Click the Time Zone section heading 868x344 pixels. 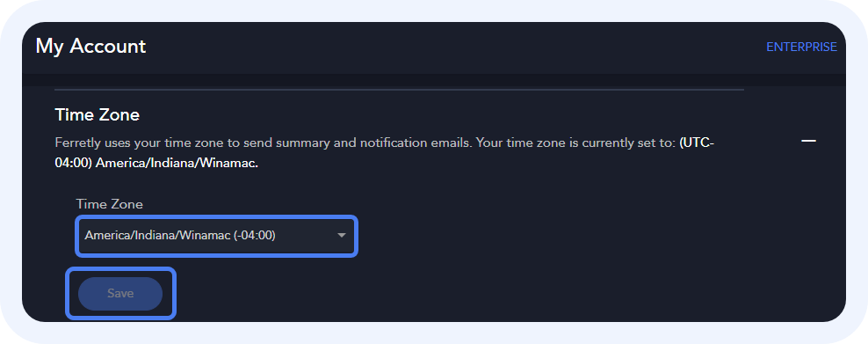[97, 115]
